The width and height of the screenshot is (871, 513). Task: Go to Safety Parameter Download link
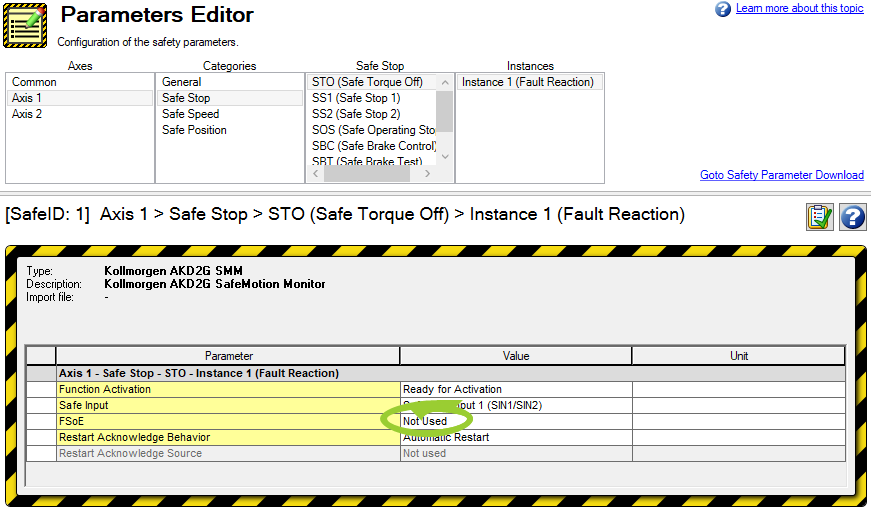click(782, 175)
